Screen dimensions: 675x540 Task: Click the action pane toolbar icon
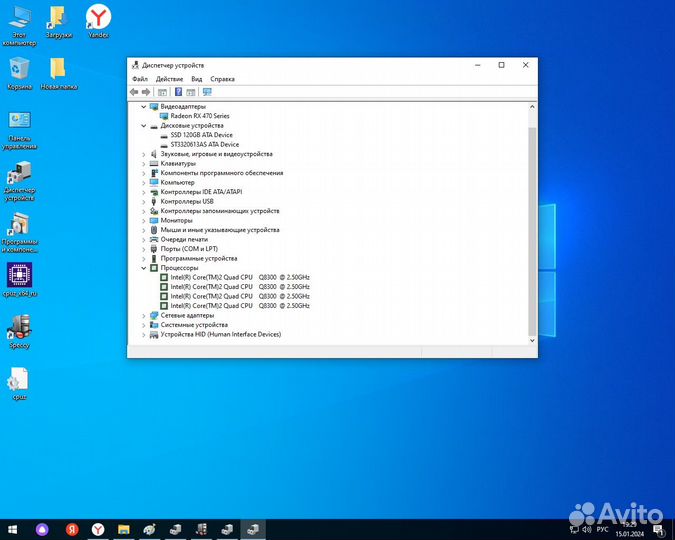click(191, 92)
